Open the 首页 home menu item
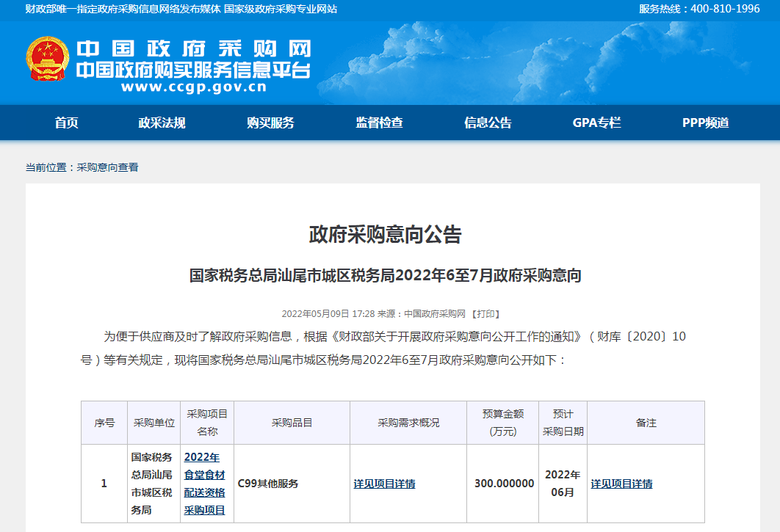Viewport: 780px width, 532px height. (66, 123)
